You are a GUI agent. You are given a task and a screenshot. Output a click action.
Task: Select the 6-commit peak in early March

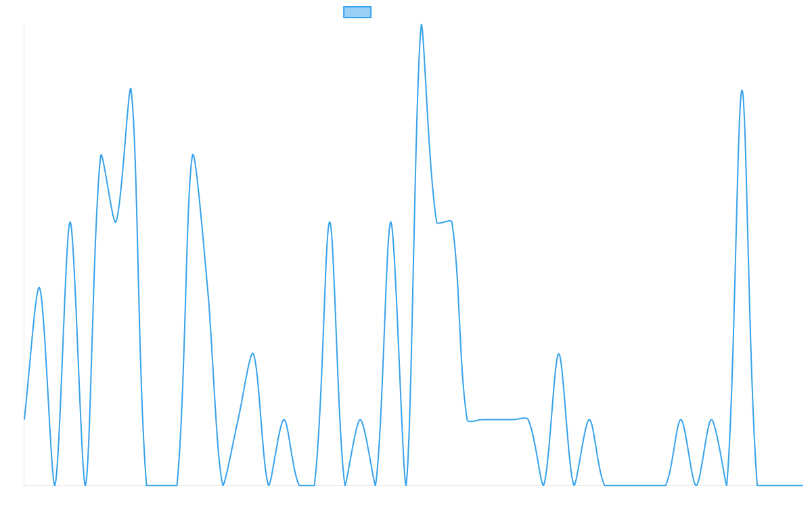click(131, 89)
